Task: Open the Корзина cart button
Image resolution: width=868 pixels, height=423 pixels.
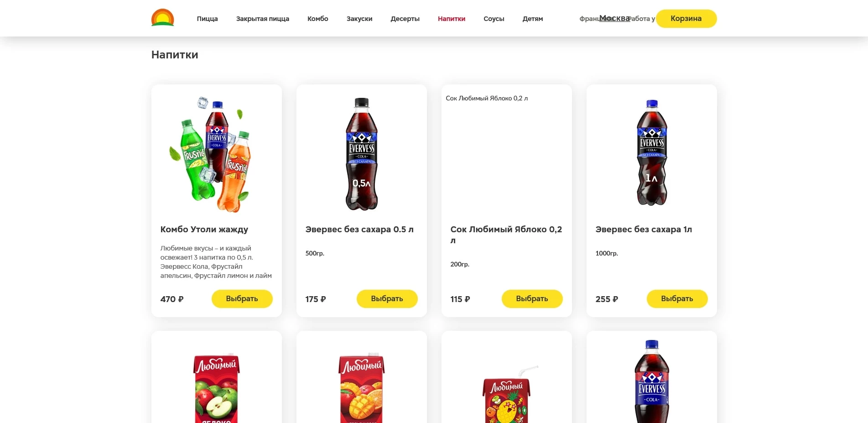Action: [x=686, y=19]
